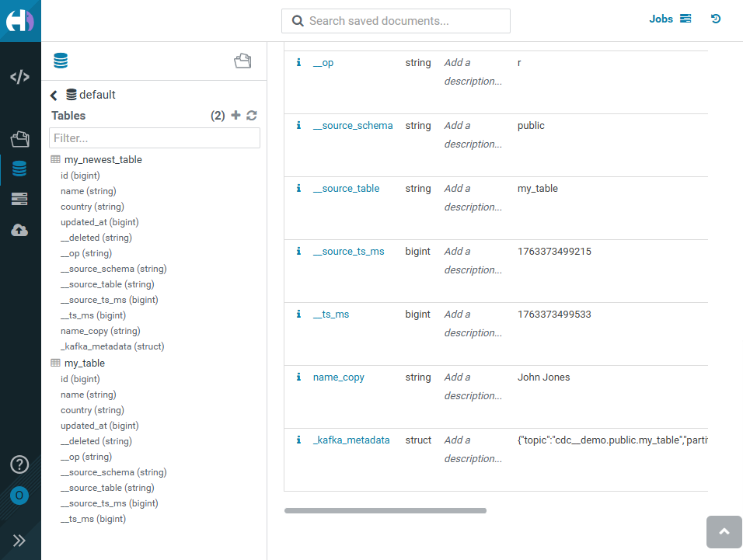Open the help question mark icon
The width and height of the screenshot is (743, 560).
click(x=19, y=464)
